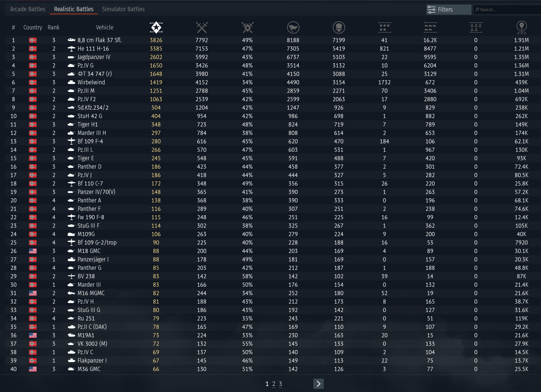Click the next page arrow button
The width and height of the screenshot is (541, 392).
(318, 384)
